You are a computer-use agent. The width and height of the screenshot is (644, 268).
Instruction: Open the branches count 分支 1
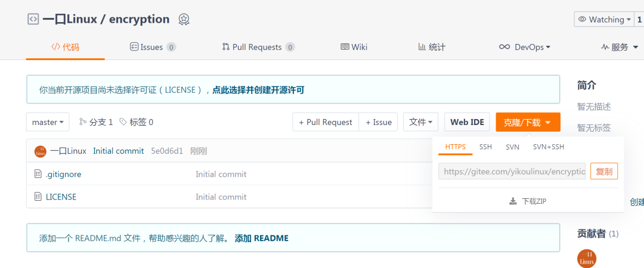click(x=96, y=122)
